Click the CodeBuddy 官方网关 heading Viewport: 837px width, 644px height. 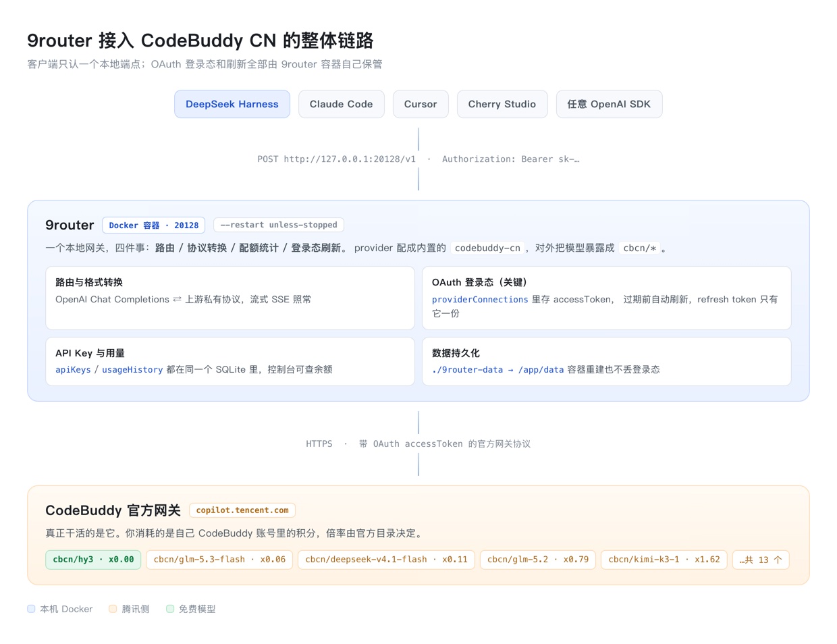pyautogui.click(x=113, y=510)
